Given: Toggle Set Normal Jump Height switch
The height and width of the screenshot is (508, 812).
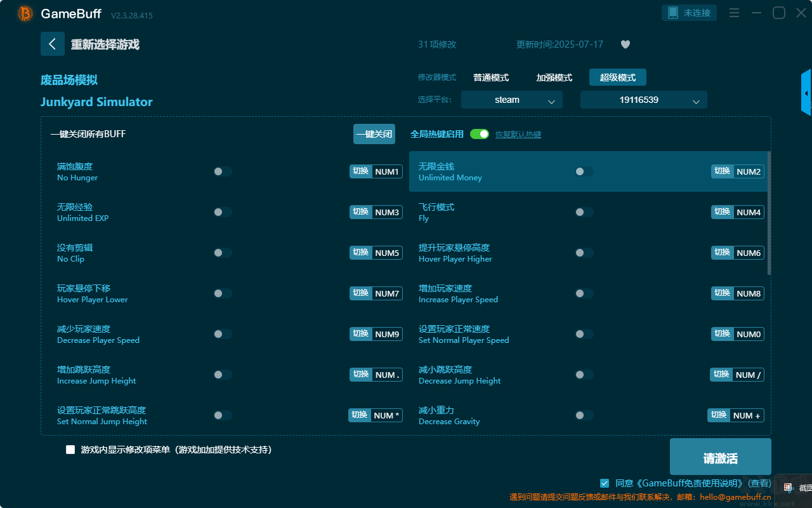Looking at the screenshot, I should 223,415.
